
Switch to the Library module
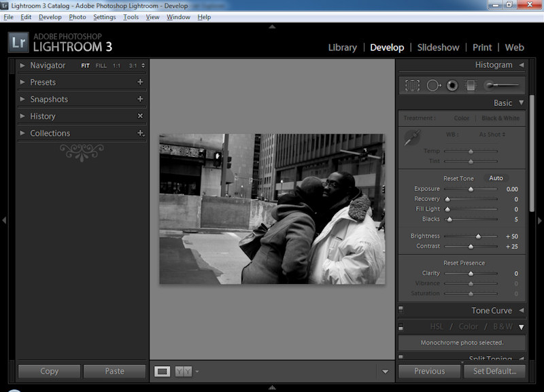pyautogui.click(x=343, y=48)
